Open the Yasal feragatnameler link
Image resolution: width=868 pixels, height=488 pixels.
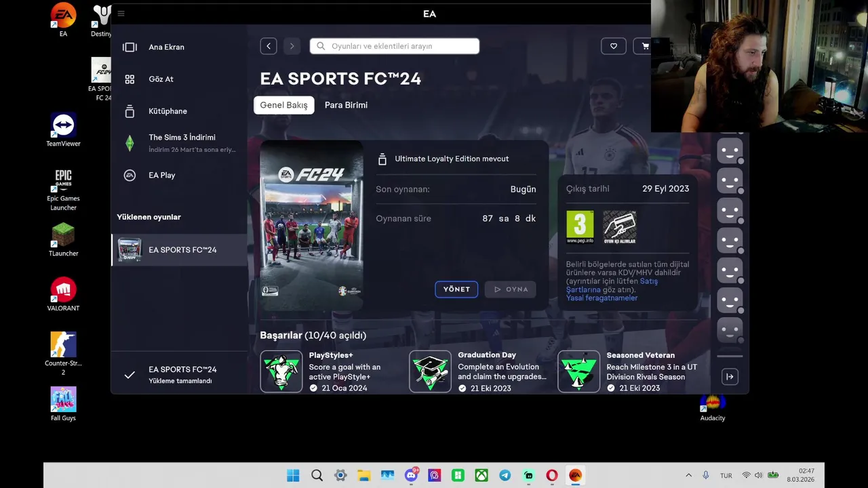601,298
